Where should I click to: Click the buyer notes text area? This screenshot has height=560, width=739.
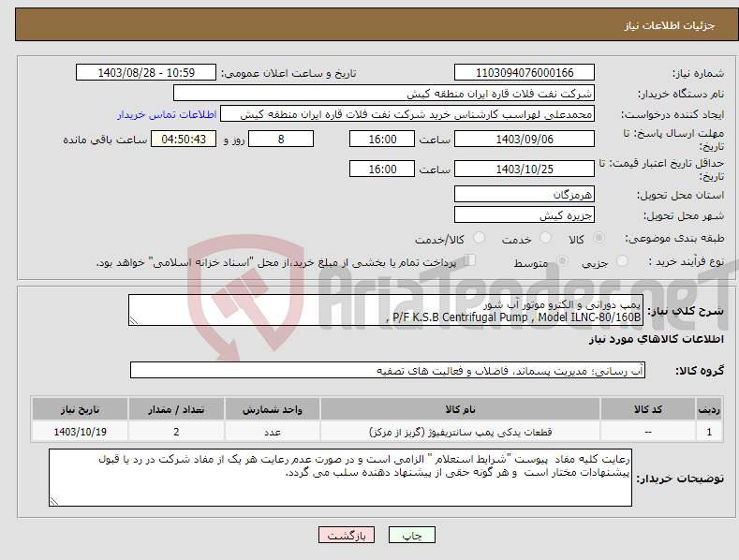point(340,478)
